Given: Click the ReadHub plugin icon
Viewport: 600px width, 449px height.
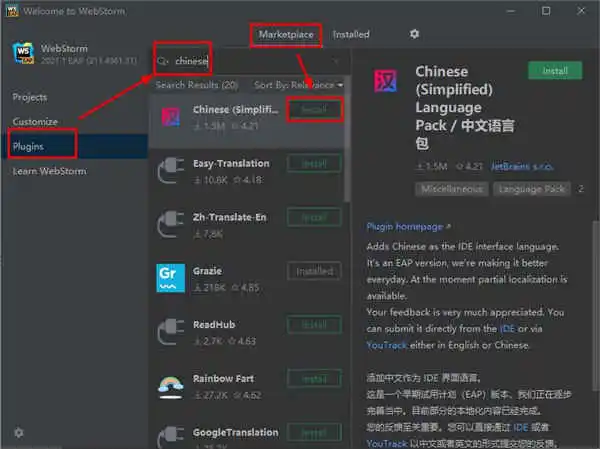Looking at the screenshot, I should [171, 332].
